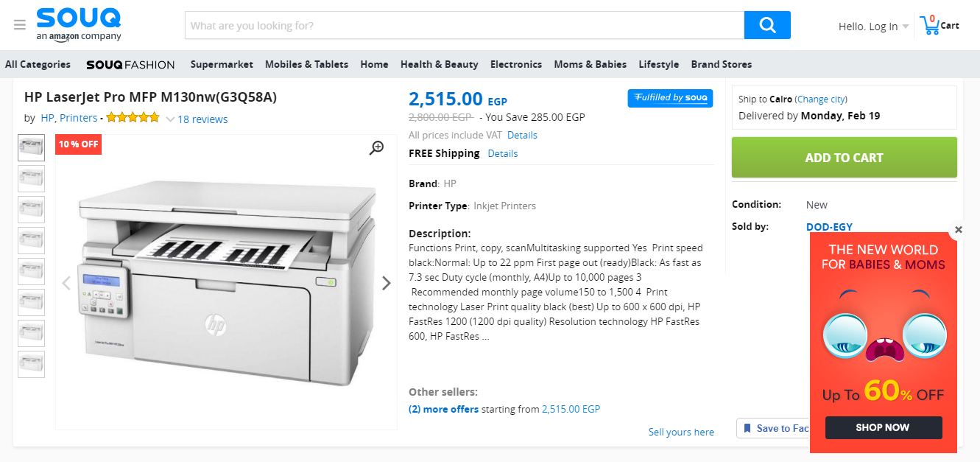Image resolution: width=980 pixels, height=462 pixels.
Task: Open the shopping cart icon
Action: click(x=931, y=25)
